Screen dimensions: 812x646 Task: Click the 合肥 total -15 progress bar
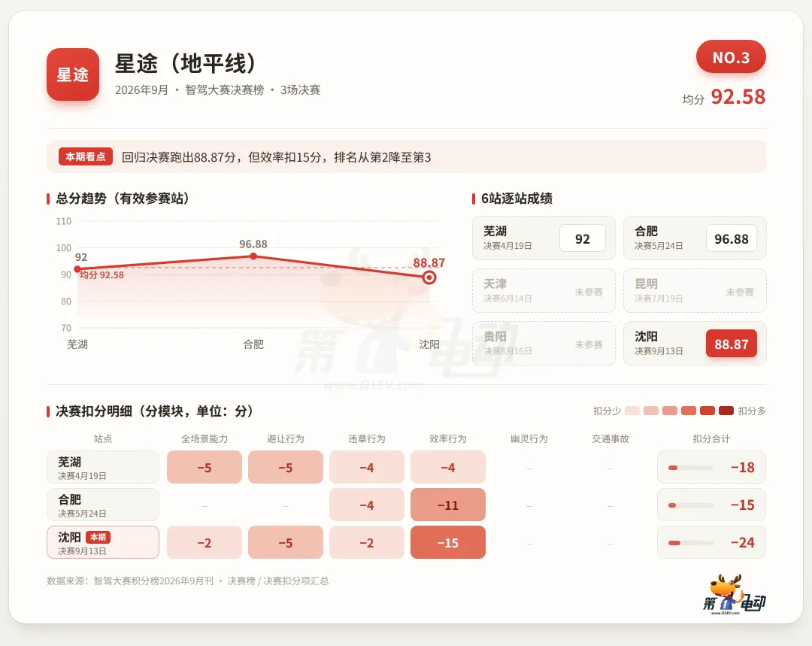[x=691, y=505]
